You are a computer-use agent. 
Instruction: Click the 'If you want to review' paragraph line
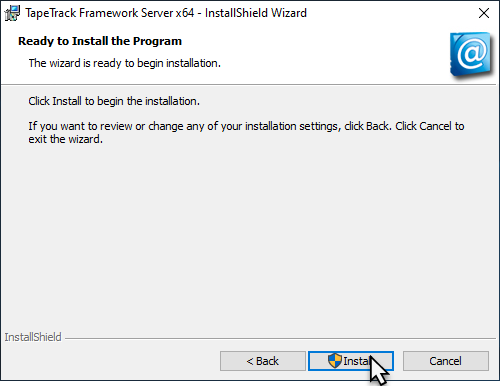[246, 126]
